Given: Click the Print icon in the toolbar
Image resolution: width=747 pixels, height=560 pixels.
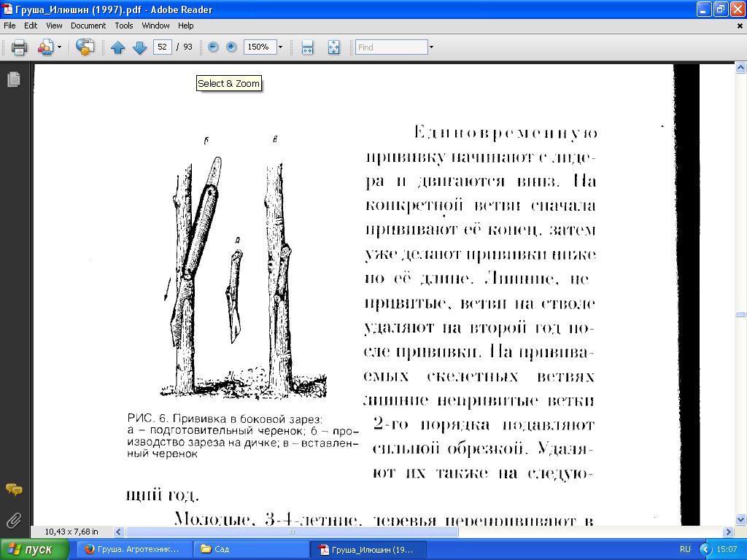Looking at the screenshot, I should click(19, 47).
